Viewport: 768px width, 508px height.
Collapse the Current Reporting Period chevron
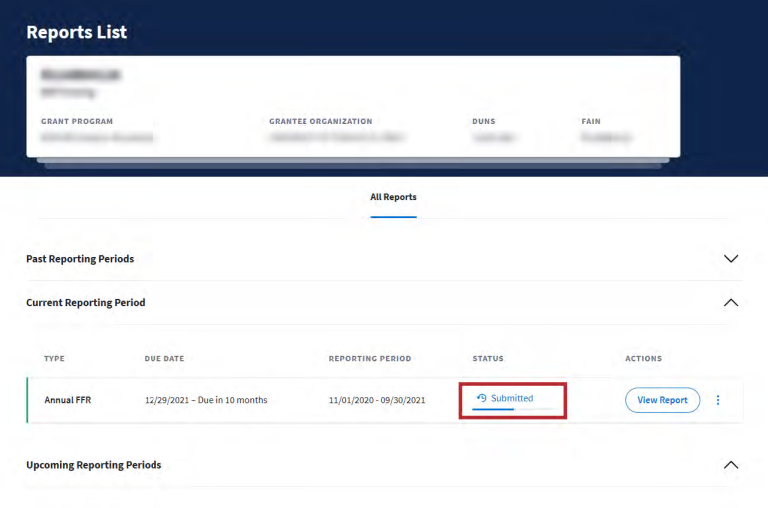[x=730, y=302]
